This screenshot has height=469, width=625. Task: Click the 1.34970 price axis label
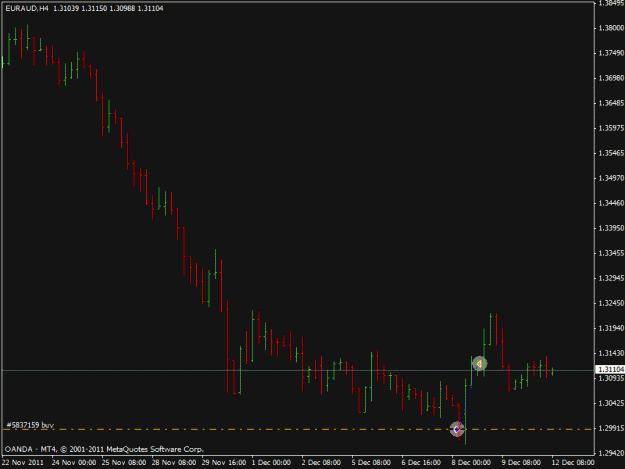(611, 178)
